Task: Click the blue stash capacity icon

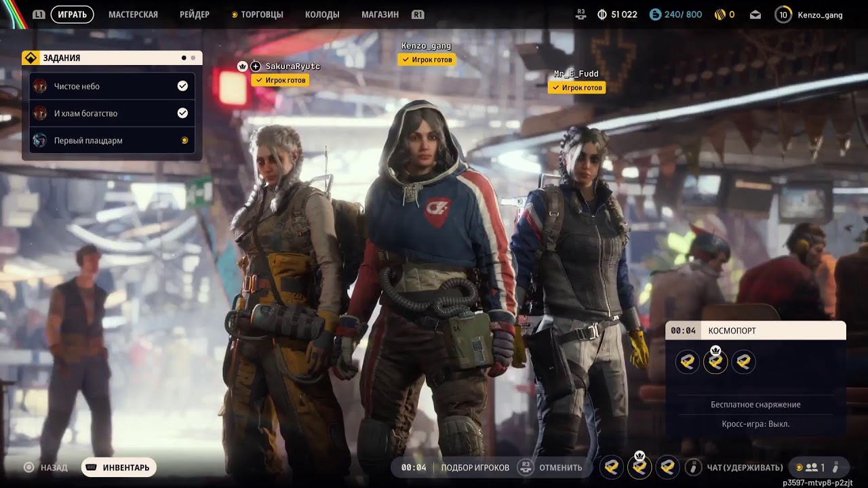Action: tap(655, 14)
